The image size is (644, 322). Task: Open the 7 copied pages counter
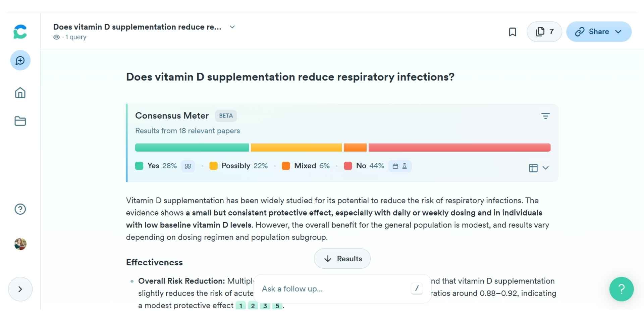[x=544, y=32]
